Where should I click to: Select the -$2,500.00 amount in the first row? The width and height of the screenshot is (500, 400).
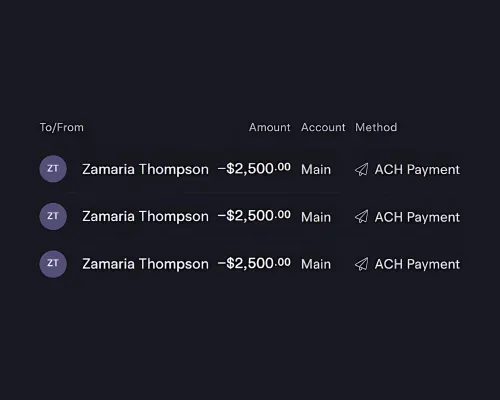(x=254, y=169)
